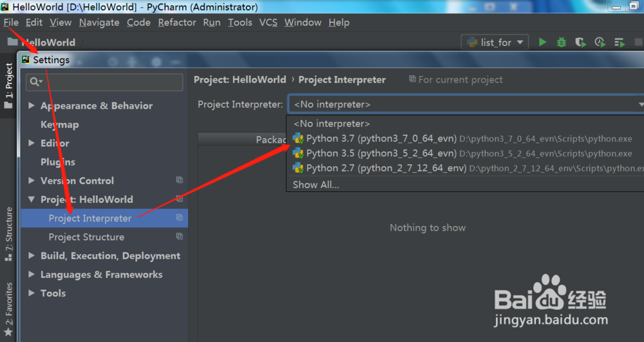Expand Languages & Frameworks node
Screen dimensions: 644x342
click(31, 274)
